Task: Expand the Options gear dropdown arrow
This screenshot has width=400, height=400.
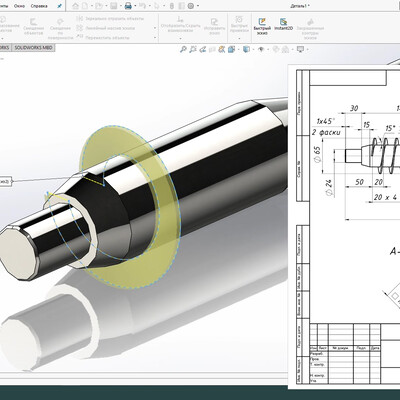Action: point(198,6)
